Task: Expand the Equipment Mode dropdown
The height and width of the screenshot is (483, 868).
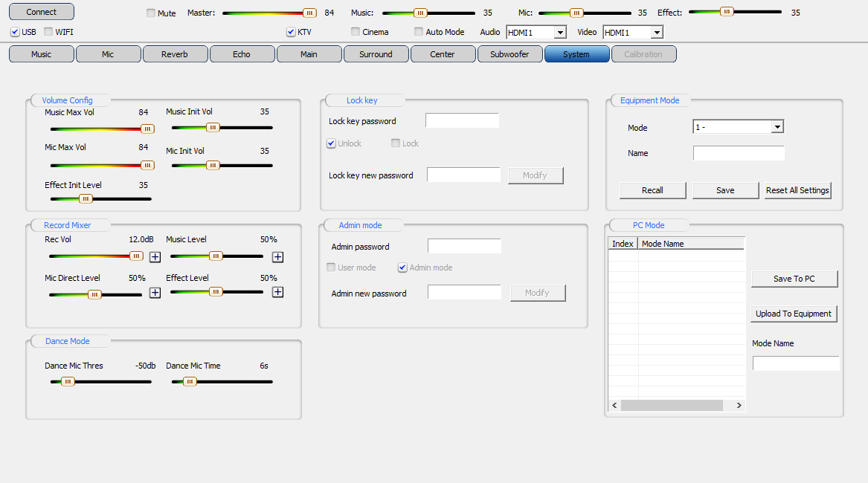Action: pos(777,127)
